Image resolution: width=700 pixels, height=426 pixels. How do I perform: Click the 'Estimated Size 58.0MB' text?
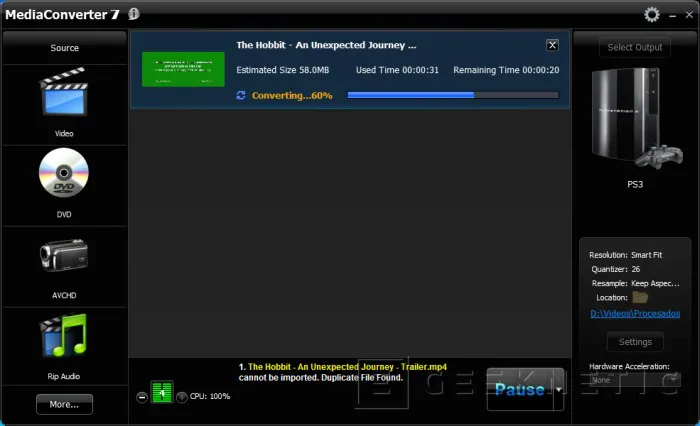pyautogui.click(x=283, y=70)
